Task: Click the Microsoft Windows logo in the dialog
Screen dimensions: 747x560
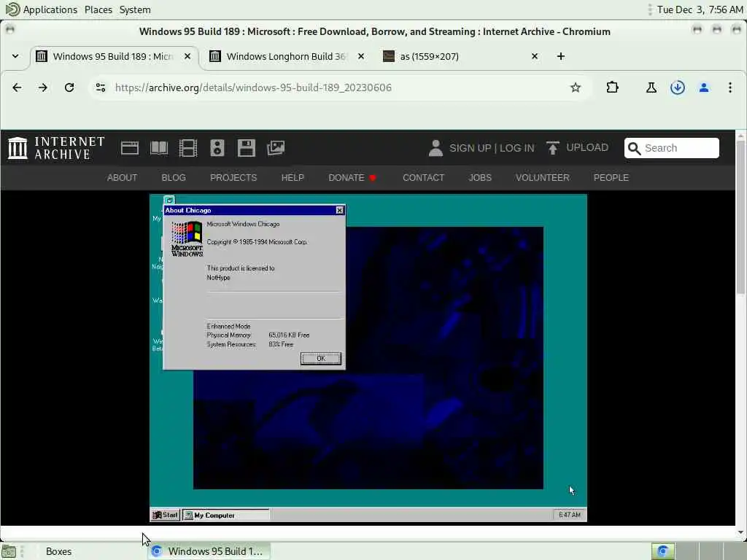Action: [x=187, y=238]
